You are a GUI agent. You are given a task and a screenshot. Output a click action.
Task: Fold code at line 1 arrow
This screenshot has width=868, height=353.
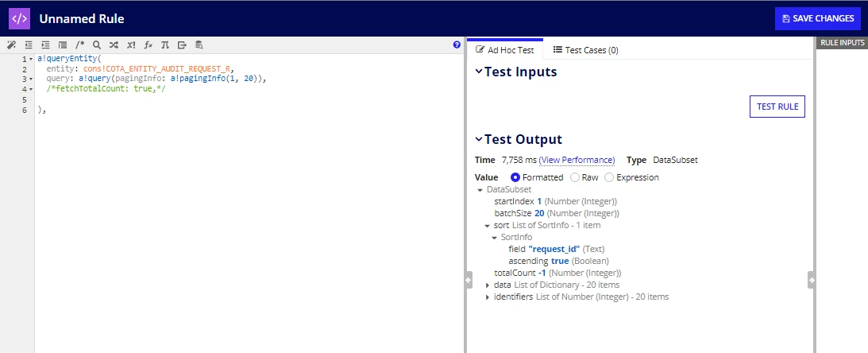[x=30, y=59]
